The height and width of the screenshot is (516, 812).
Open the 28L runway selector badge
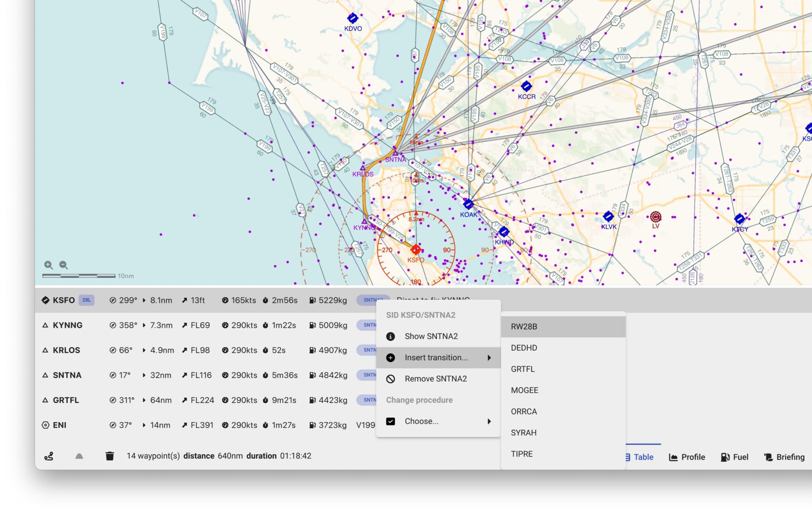(x=87, y=300)
